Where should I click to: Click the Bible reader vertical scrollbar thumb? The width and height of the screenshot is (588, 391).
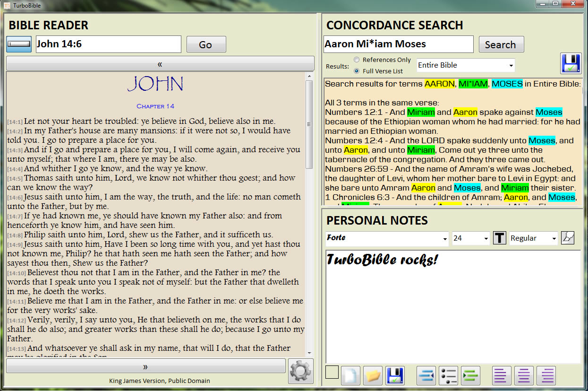(309, 124)
